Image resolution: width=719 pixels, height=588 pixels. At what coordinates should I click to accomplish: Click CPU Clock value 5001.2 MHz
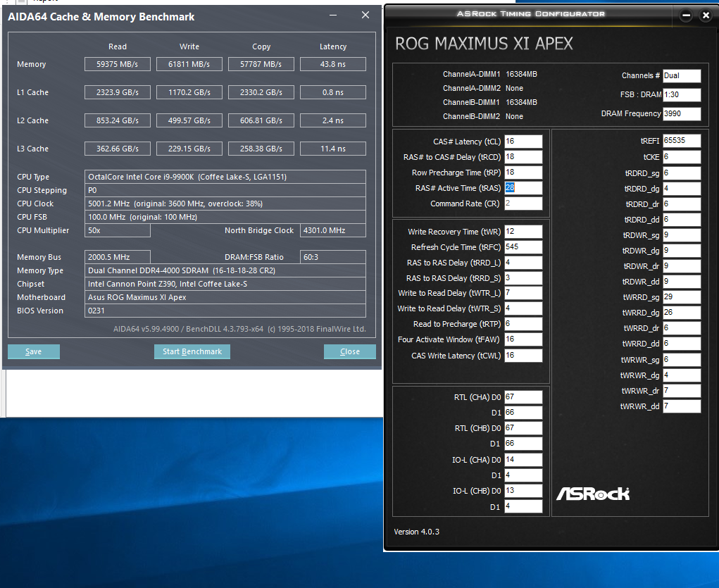point(225,204)
